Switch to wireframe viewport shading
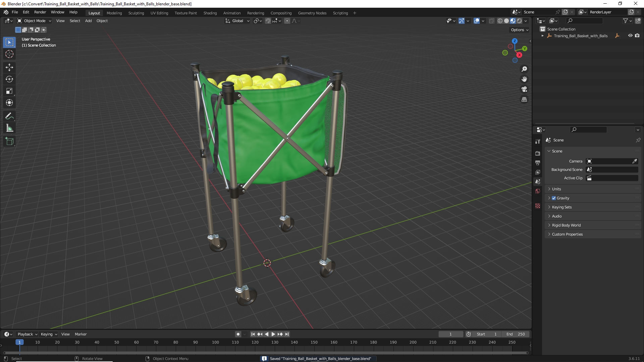 (500, 21)
